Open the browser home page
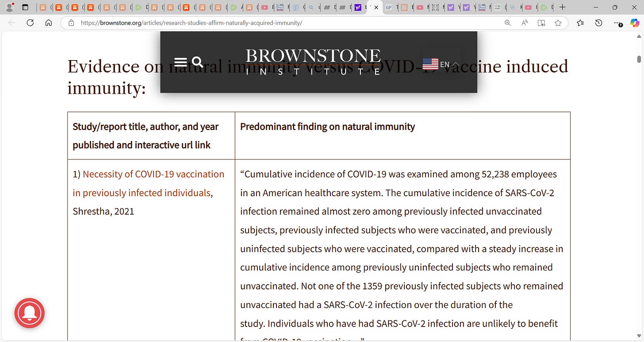Viewport: 644px width, 342px height. (x=49, y=23)
